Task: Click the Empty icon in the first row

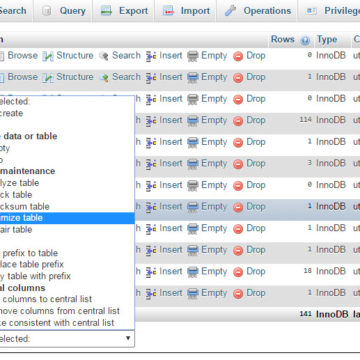Action: (193, 56)
